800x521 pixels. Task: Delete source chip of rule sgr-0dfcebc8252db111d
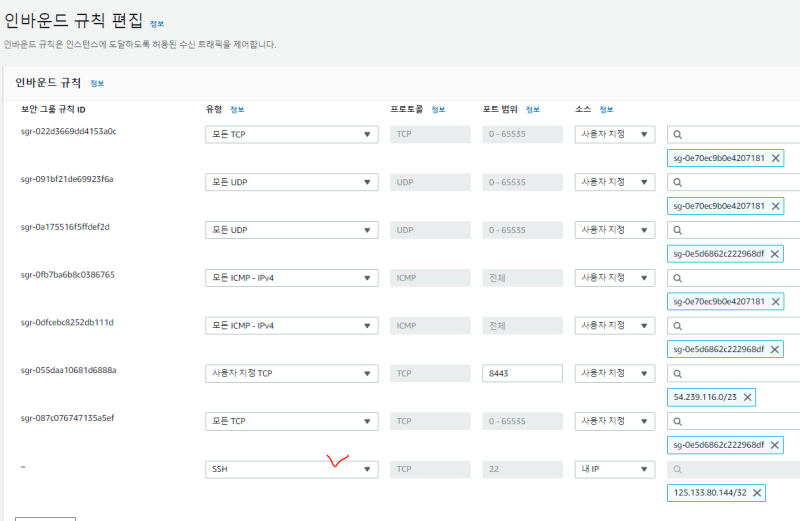click(x=775, y=350)
